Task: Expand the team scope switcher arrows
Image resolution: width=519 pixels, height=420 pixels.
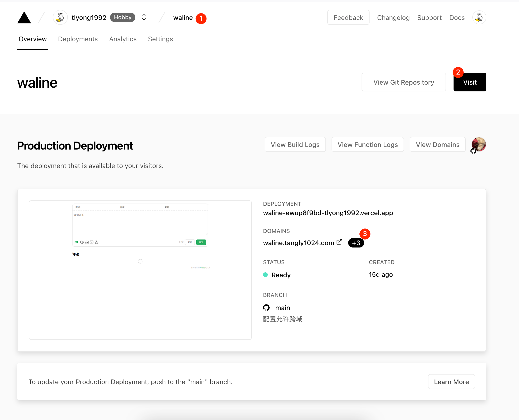Action: 144,17
